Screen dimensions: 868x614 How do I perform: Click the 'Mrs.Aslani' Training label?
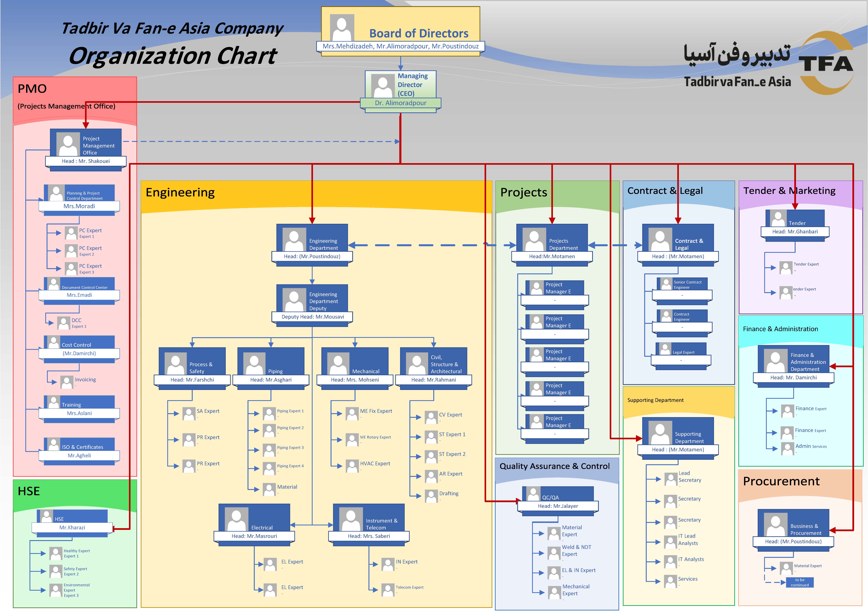79,413
